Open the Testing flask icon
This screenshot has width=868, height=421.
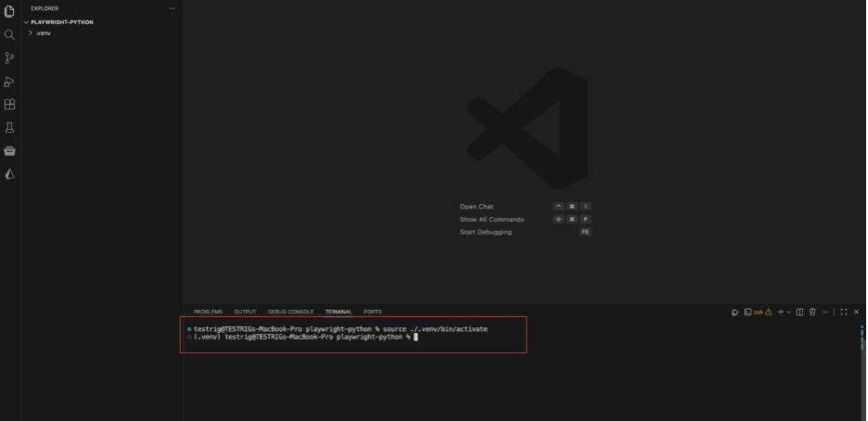click(x=10, y=128)
